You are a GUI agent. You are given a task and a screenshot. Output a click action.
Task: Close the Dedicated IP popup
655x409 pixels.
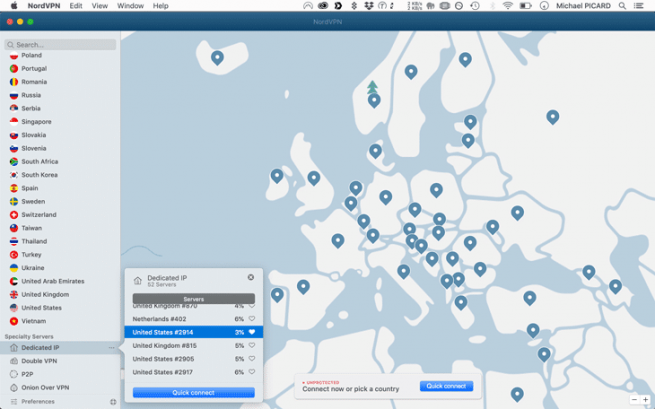coord(251,277)
